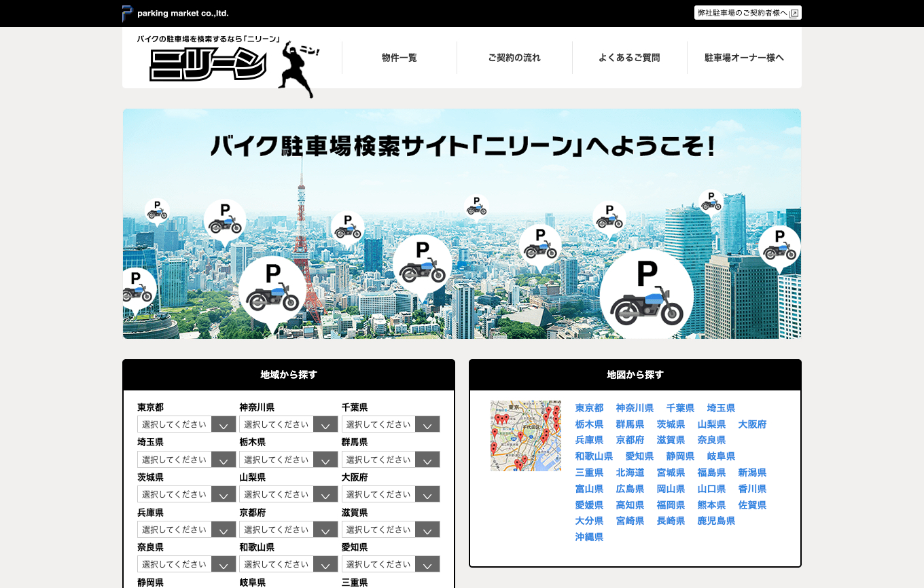The image size is (924, 588).
Task: Open the 神奈川県 map link
Action: click(635, 408)
